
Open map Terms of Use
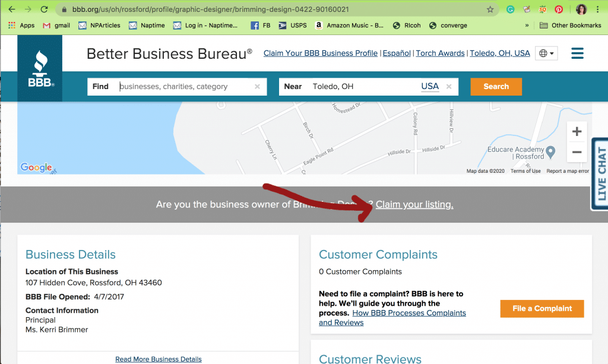click(x=525, y=171)
